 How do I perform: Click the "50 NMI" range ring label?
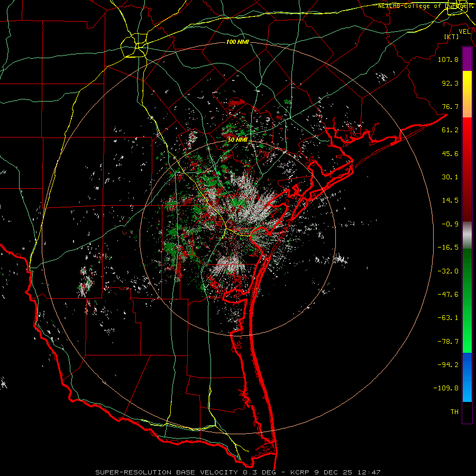coord(237,140)
